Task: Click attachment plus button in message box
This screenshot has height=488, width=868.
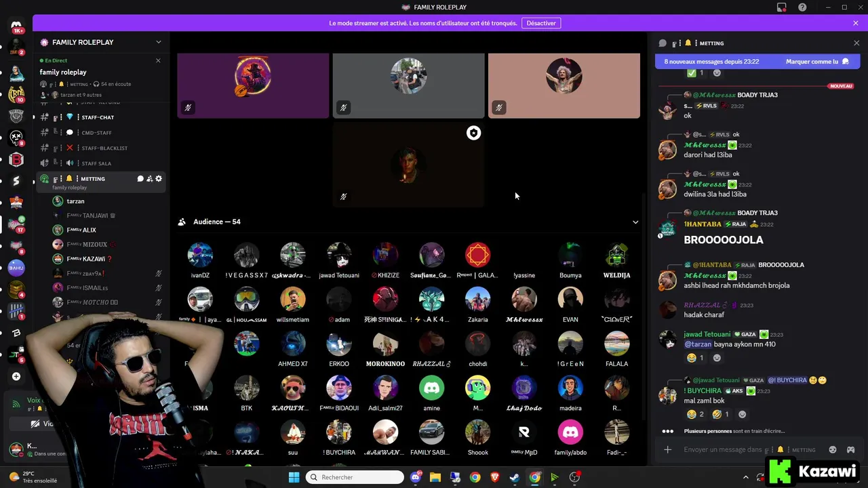Action: point(668,449)
